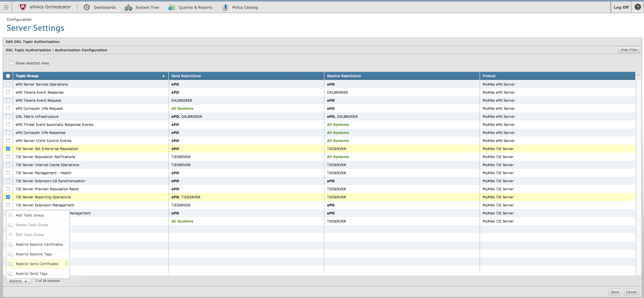
Task: Check DXL Fabric Infrastructure row
Action: pos(8,116)
